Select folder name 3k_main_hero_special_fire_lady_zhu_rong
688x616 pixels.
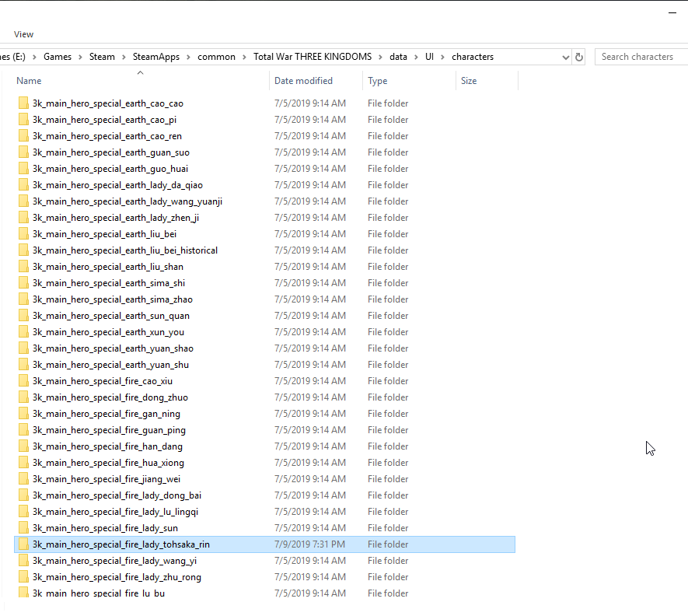coord(117,577)
